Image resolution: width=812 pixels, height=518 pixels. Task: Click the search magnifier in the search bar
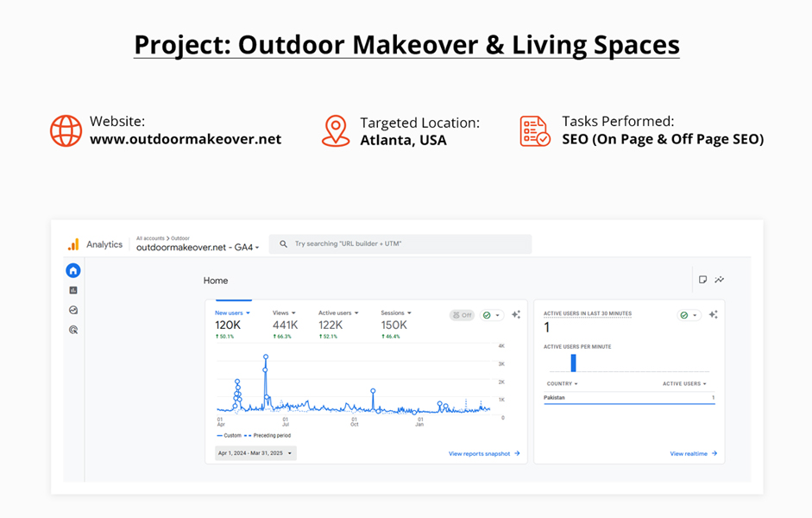click(283, 243)
